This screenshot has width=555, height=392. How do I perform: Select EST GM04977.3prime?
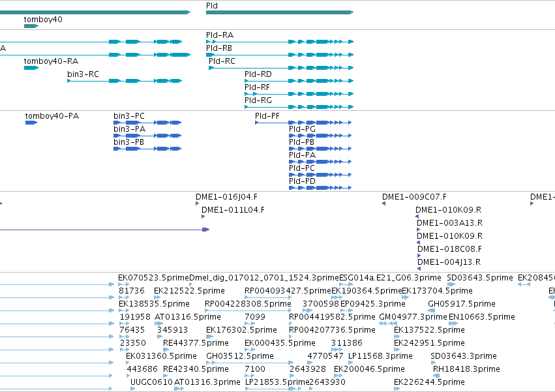(x=388, y=324)
